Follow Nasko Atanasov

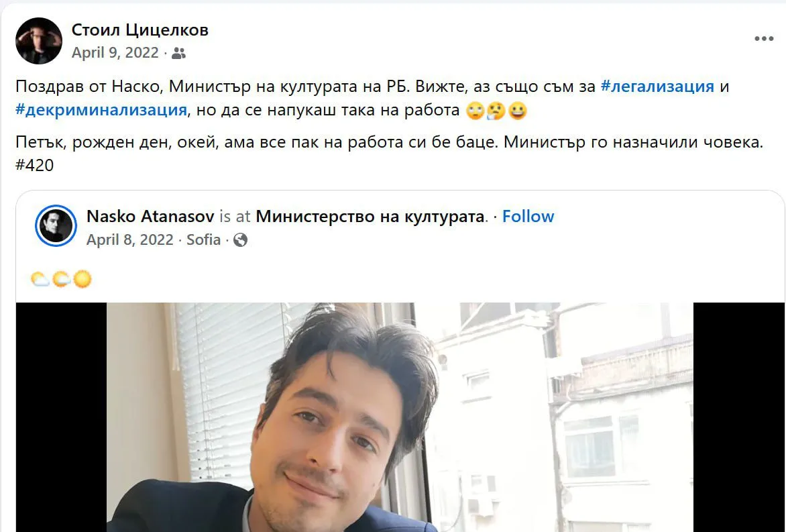click(528, 216)
